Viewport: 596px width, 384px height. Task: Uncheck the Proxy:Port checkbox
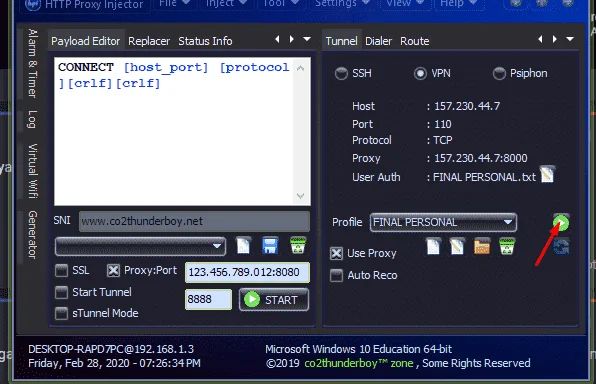[113, 270]
